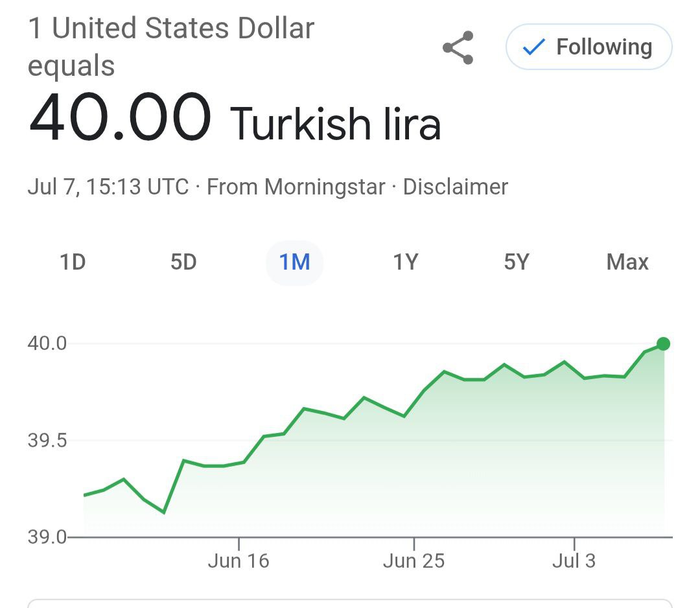Tap the share icon

(x=458, y=47)
